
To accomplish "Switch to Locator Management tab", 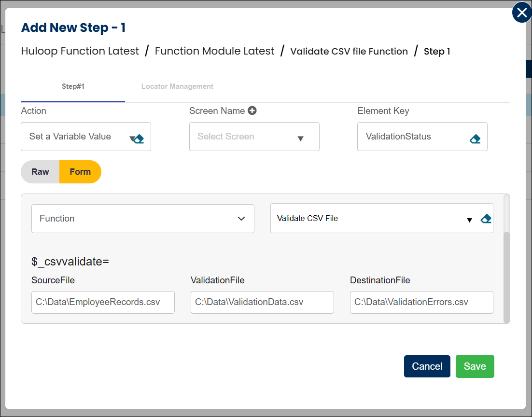I will [177, 87].
